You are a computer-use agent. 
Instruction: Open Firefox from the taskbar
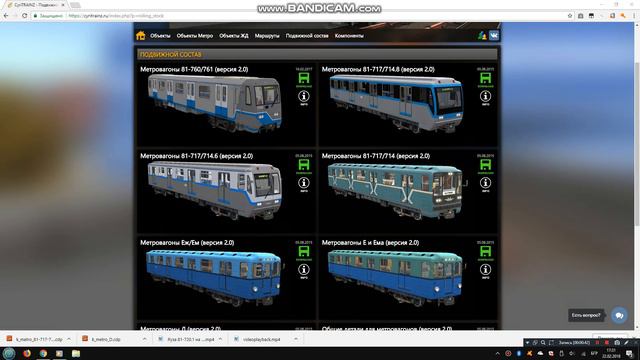27,353
